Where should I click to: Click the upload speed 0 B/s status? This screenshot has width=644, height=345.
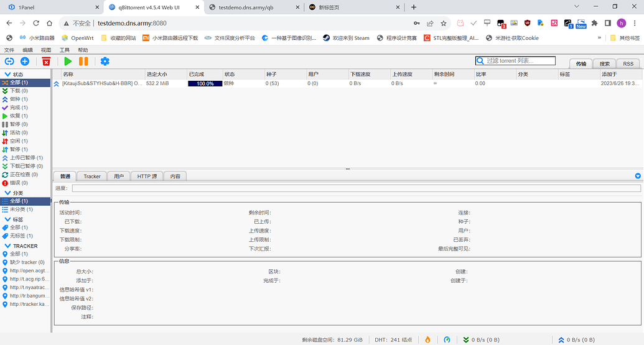(576, 339)
